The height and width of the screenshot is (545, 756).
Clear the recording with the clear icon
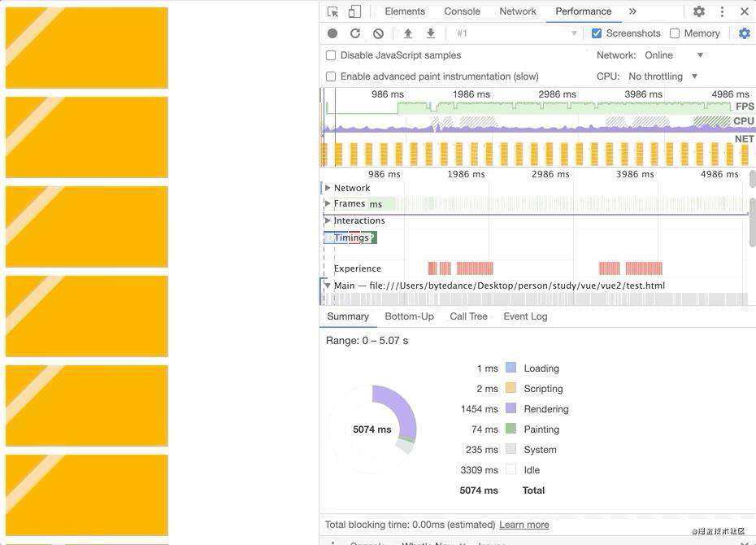point(379,33)
